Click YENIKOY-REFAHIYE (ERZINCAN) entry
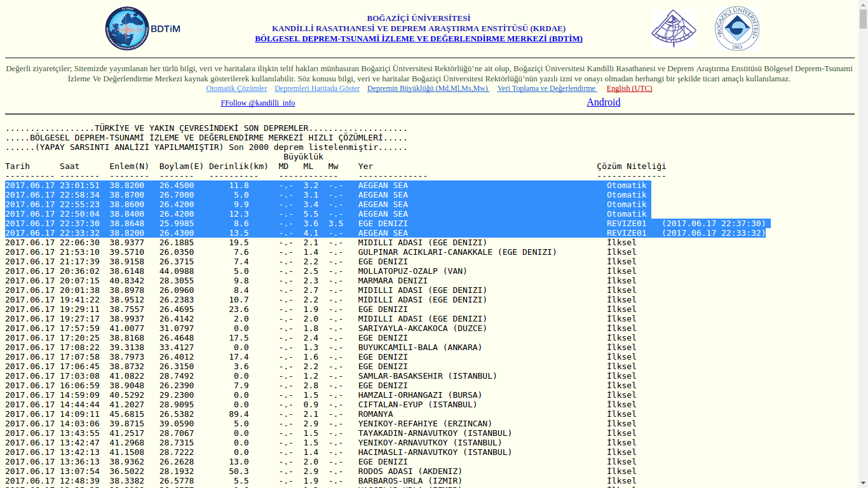The image size is (868, 488). pyautogui.click(x=425, y=424)
